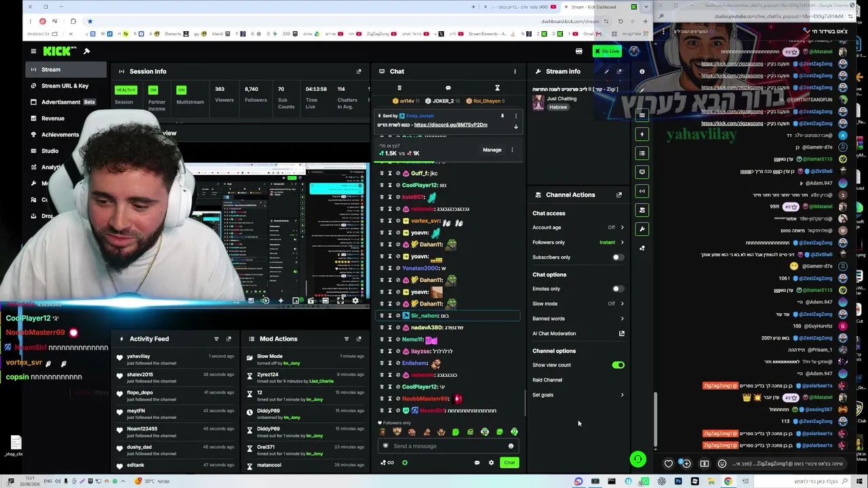Open the Stream page in sidebar

(x=66, y=70)
